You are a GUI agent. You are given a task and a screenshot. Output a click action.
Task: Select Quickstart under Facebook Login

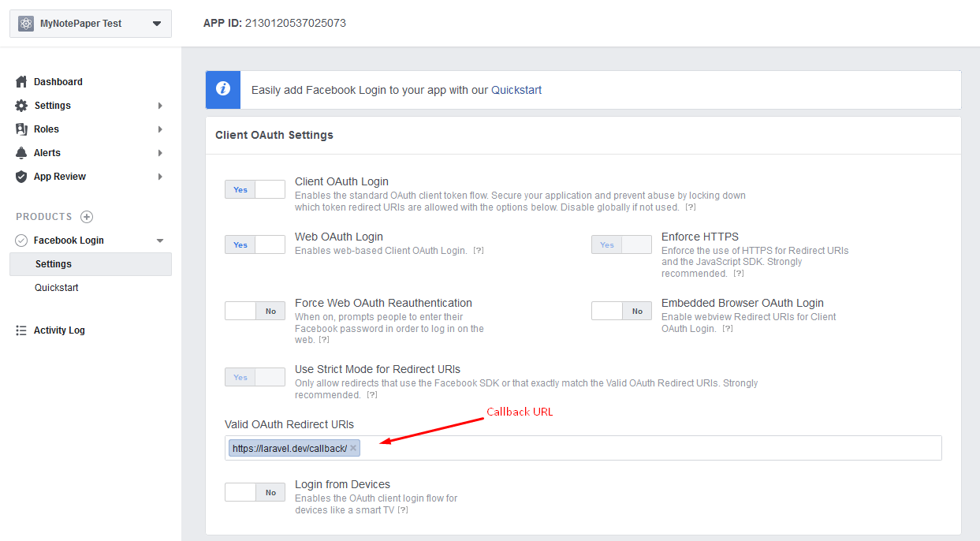[57, 288]
